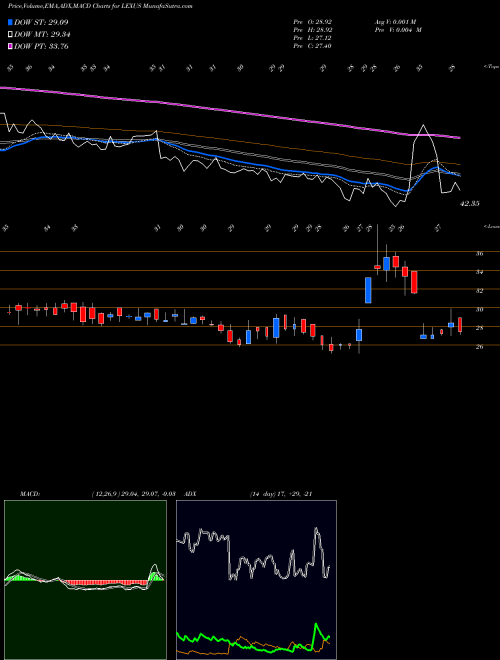Click the 34 price axis label

coord(479,272)
